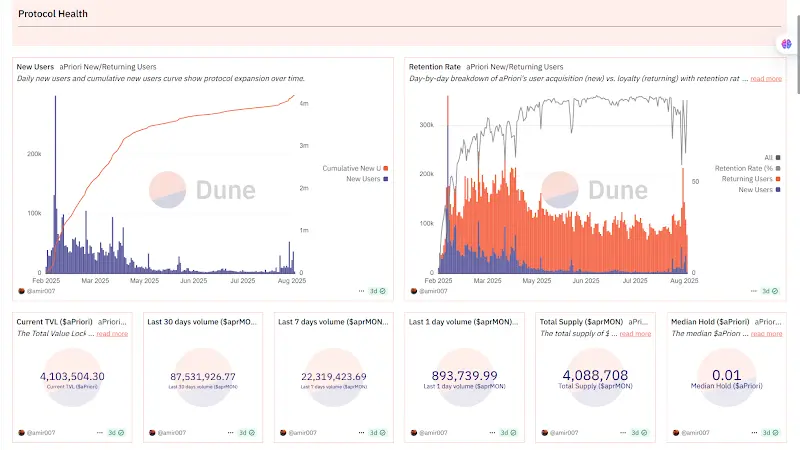
Task: Expand Retention Rate description with read more
Action: 766,79
